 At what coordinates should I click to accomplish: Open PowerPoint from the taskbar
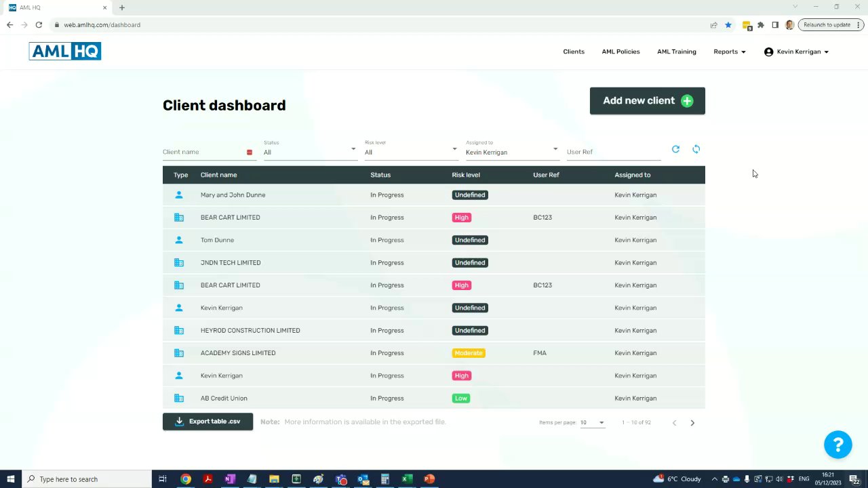pyautogui.click(x=429, y=479)
